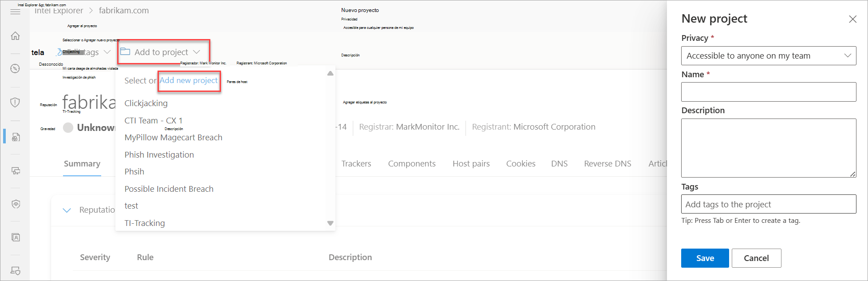868x281 pixels.
Task: Open the contact card icon in sidebar
Action: click(16, 237)
